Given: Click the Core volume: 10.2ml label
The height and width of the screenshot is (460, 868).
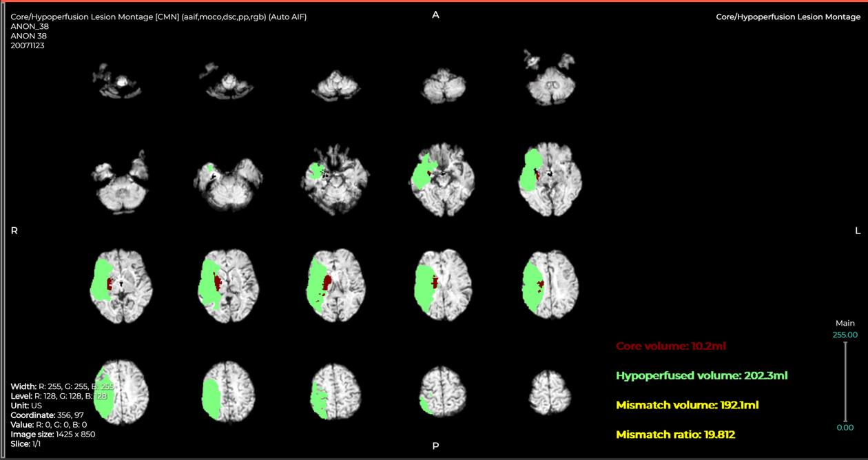Looking at the screenshot, I should pos(670,346).
